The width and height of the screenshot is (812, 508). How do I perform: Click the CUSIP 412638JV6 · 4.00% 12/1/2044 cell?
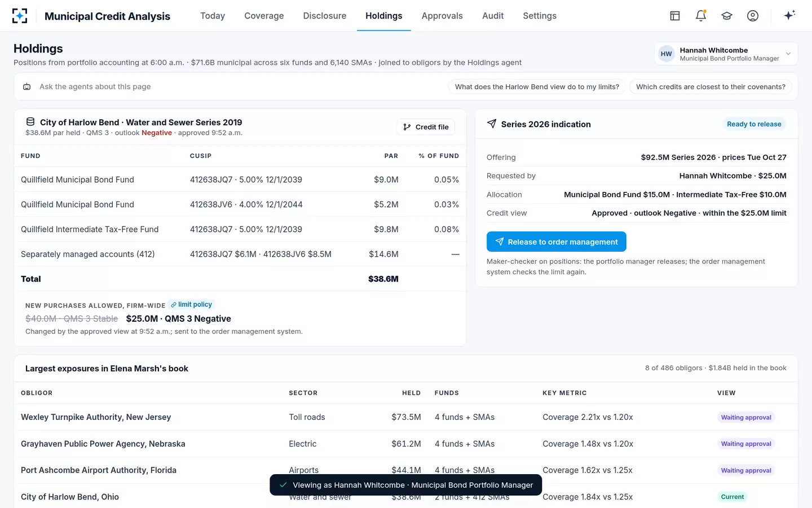pyautogui.click(x=246, y=204)
